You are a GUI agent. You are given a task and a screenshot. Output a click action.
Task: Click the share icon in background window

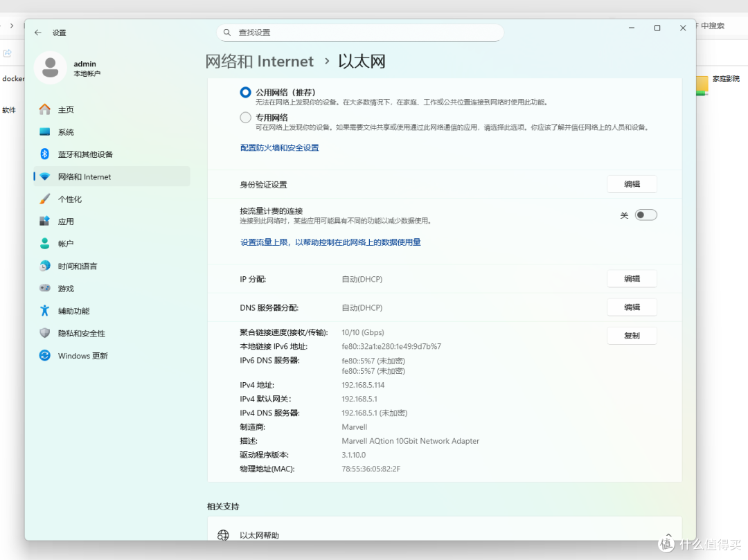click(x=8, y=53)
